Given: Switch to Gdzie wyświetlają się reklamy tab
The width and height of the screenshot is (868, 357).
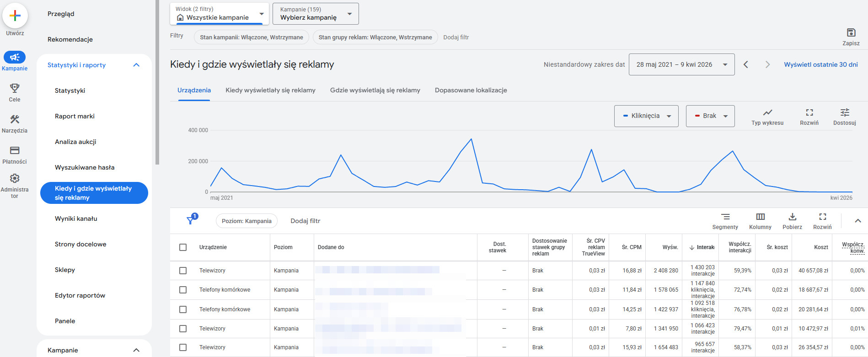Looking at the screenshot, I should [375, 90].
